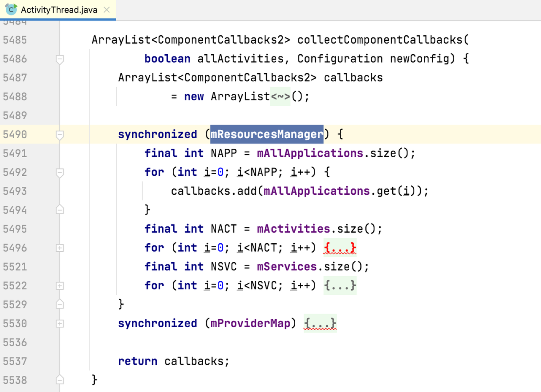Click folded braces after NSVC for loop
This screenshot has height=392, width=541.
(340, 285)
